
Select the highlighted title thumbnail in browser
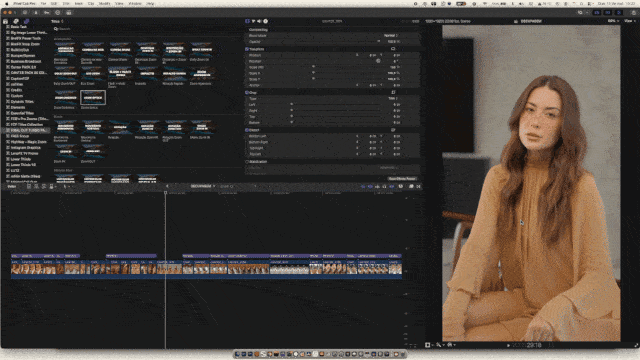[x=93, y=98]
